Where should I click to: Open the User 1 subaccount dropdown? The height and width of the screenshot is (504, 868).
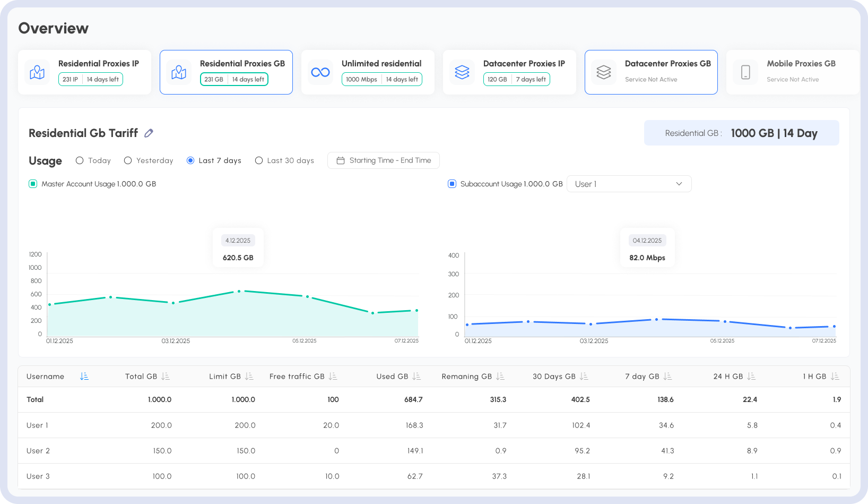click(x=629, y=184)
